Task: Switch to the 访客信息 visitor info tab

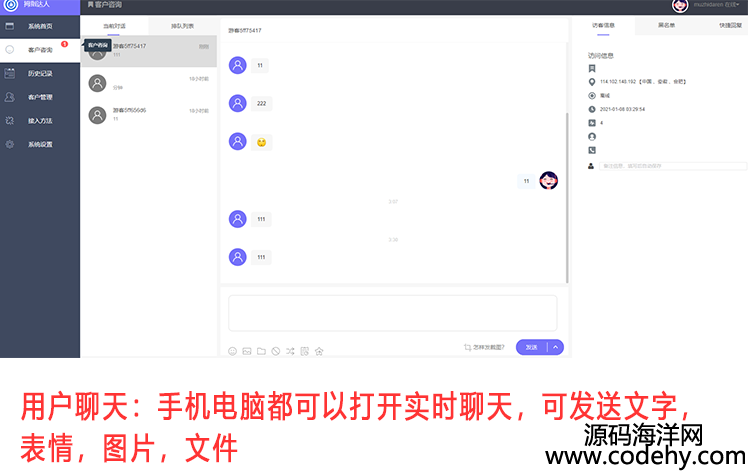Action: (x=603, y=25)
